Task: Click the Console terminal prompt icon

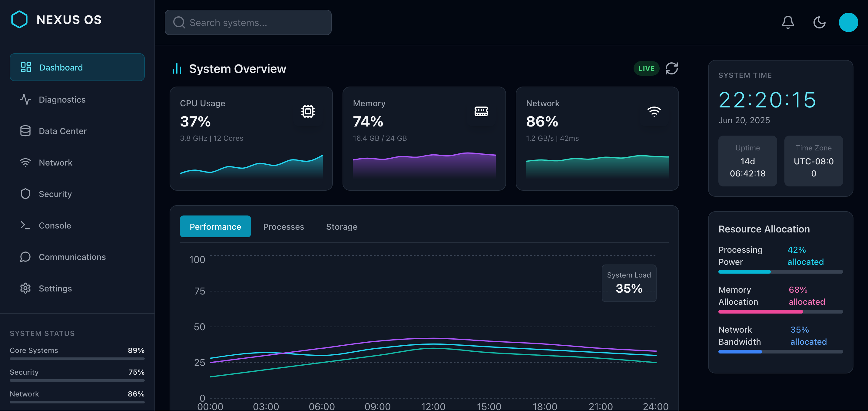Action: click(x=25, y=225)
